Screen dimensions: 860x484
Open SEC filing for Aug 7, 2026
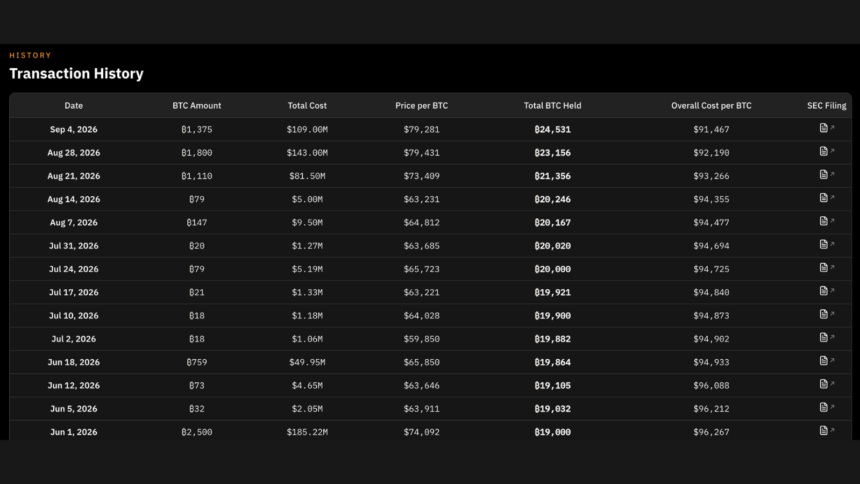point(827,221)
